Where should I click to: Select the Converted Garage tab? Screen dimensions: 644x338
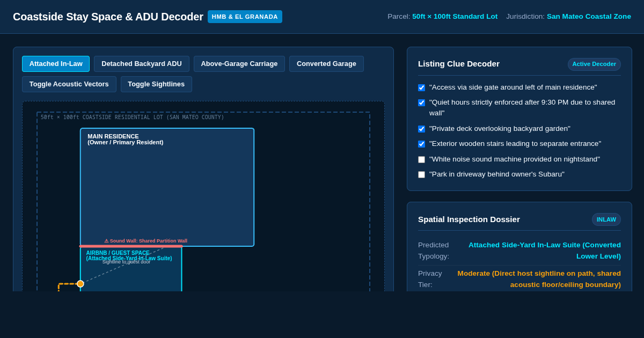click(x=326, y=64)
